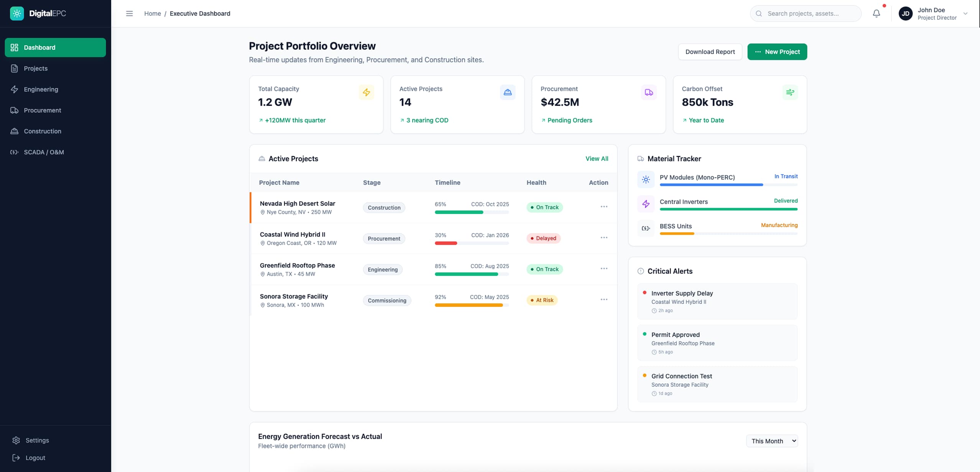This screenshot has width=980, height=472.
Task: Click the PV Modules sun icon
Action: pos(646,179)
